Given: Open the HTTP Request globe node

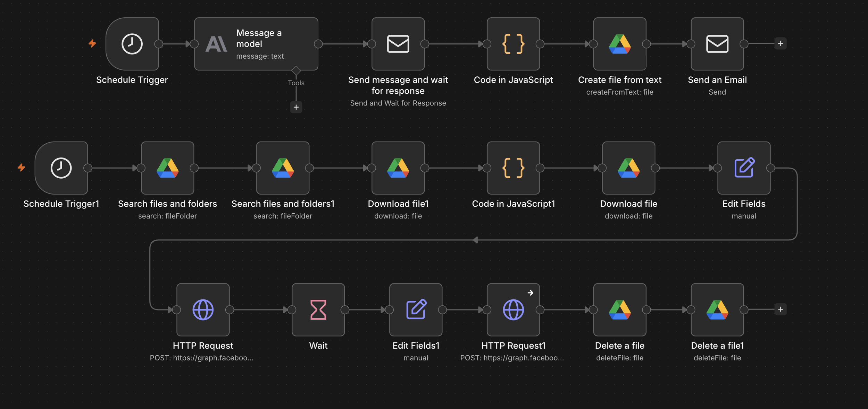Looking at the screenshot, I should pos(203,310).
